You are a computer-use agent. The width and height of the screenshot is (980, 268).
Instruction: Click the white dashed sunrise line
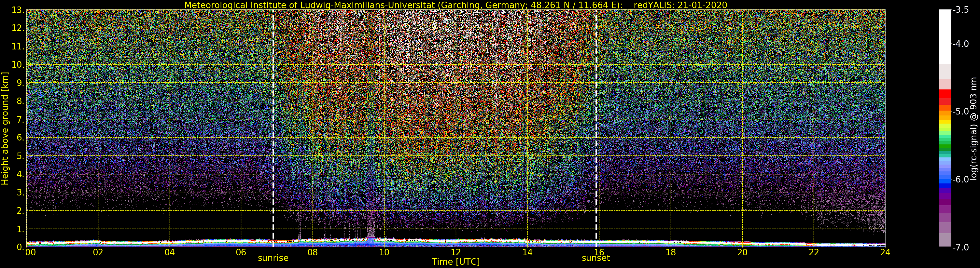pyautogui.click(x=273, y=128)
